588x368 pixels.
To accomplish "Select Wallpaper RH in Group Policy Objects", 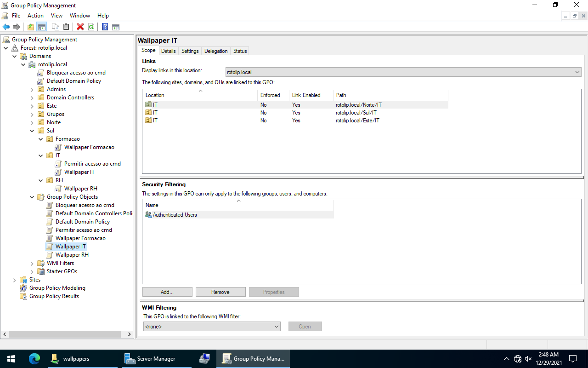I will point(72,255).
